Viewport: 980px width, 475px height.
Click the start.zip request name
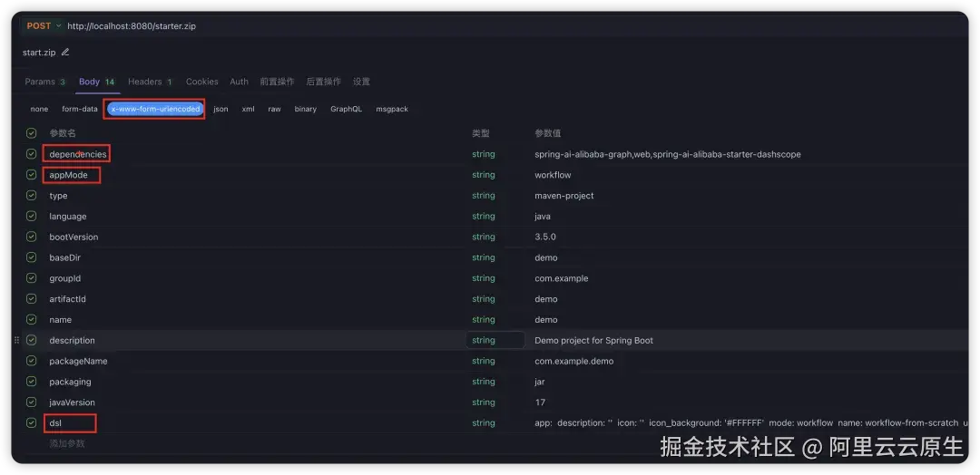point(39,53)
